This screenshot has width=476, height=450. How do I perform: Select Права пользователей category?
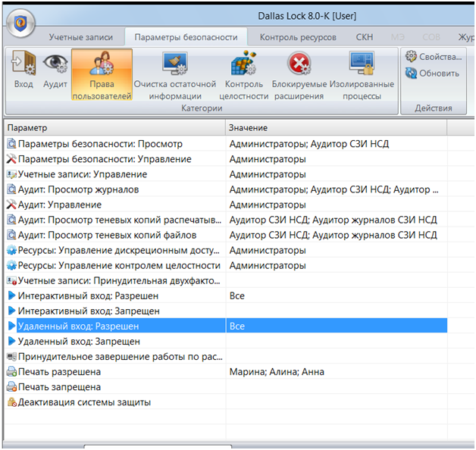tap(102, 75)
